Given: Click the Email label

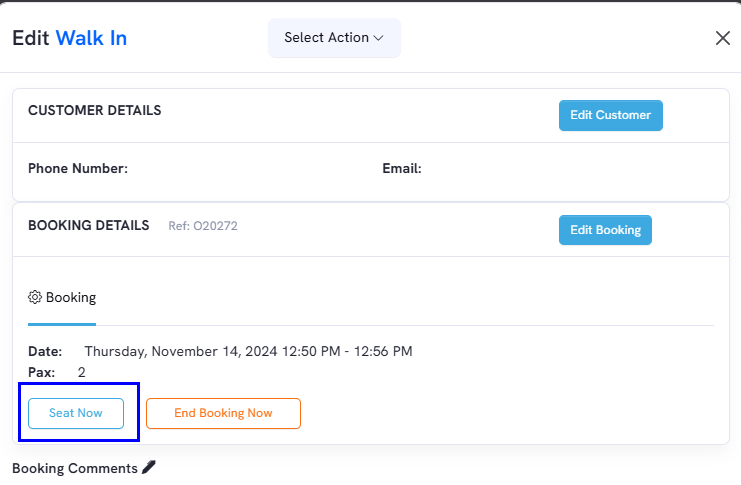Looking at the screenshot, I should pyautogui.click(x=402, y=168).
